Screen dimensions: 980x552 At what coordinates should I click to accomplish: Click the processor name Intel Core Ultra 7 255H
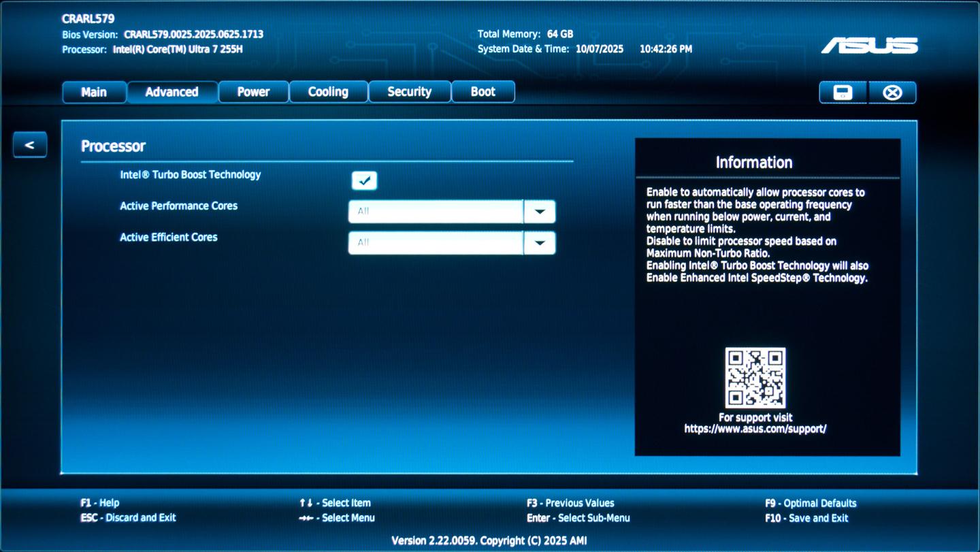(178, 50)
